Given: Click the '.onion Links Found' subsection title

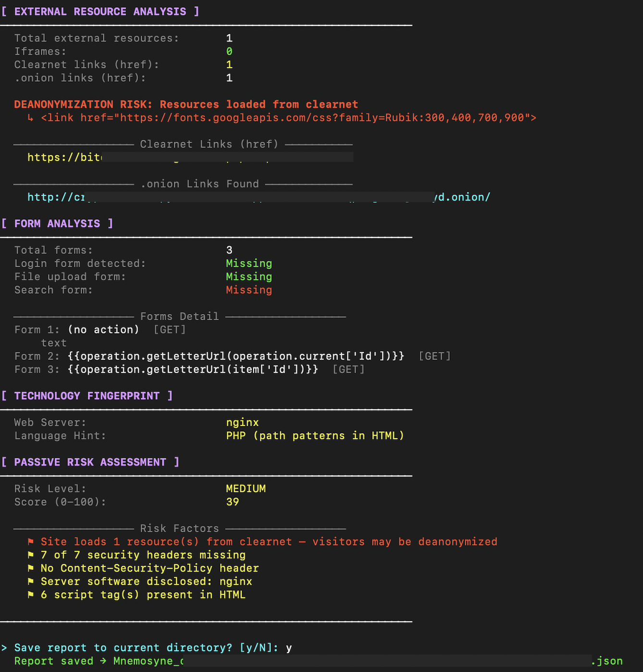Looking at the screenshot, I should click(x=199, y=184).
